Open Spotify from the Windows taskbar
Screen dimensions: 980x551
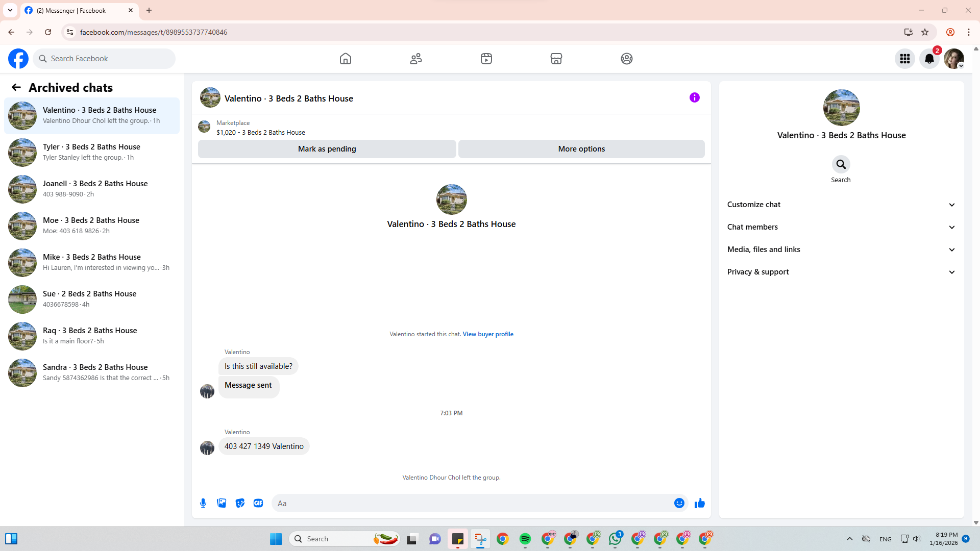point(525,539)
